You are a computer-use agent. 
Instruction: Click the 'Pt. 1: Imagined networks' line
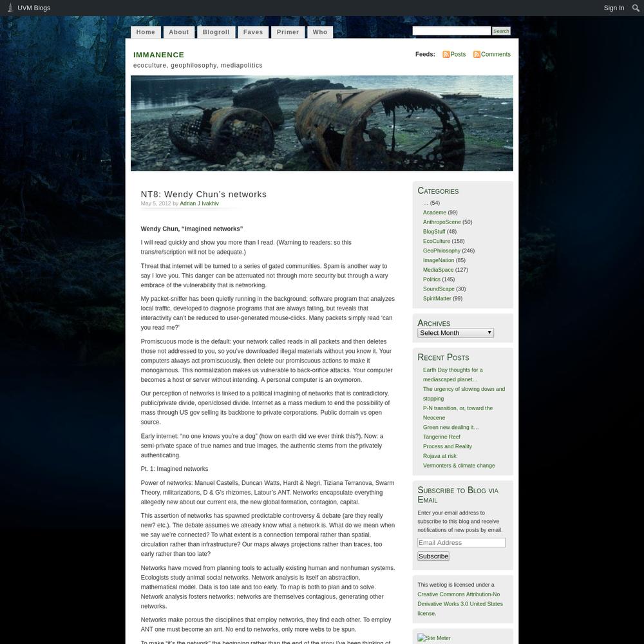click(x=175, y=469)
